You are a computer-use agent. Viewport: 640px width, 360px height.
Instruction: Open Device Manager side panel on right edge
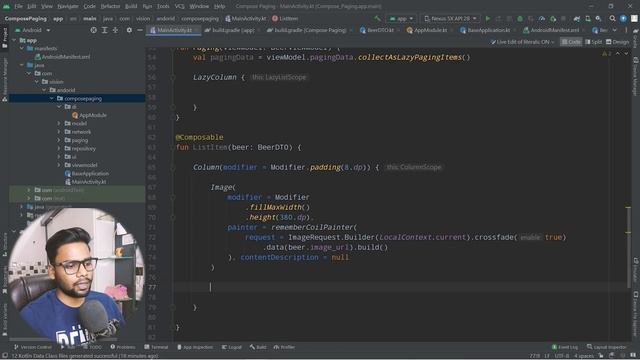coord(636,76)
